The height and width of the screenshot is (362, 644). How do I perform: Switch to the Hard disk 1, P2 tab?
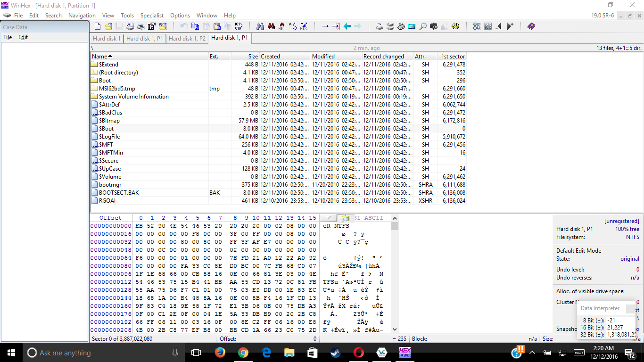tap(187, 39)
